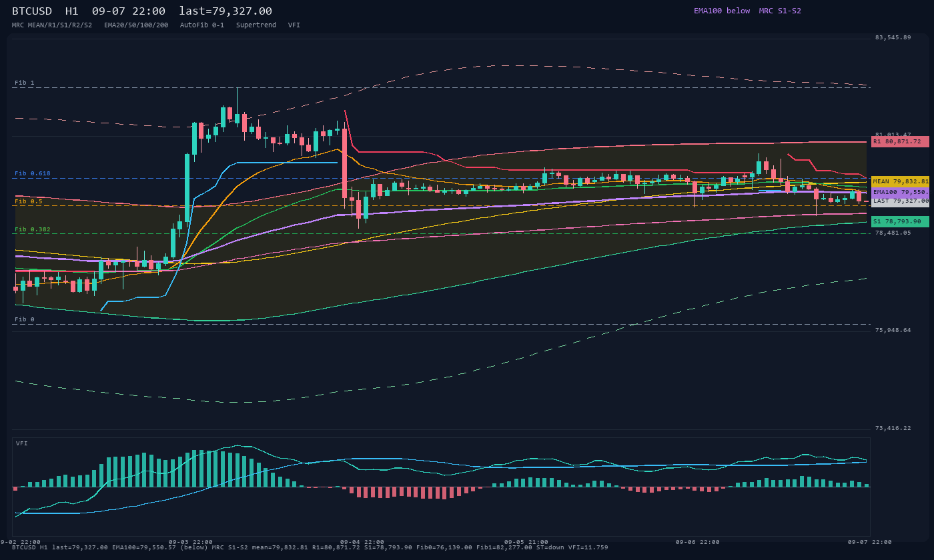Click the MEAN 79,832.81 price label
Image resolution: width=934 pixels, height=560 pixels.
tap(900, 181)
